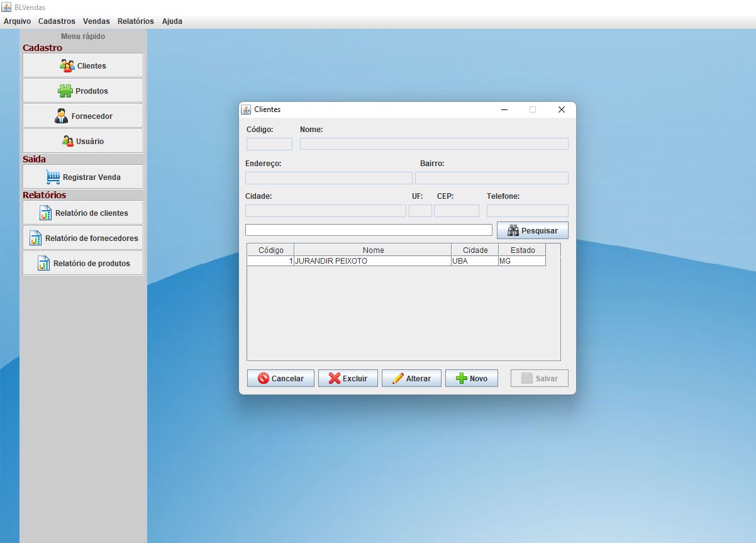Open the Cadastros menu
756x543 pixels.
pyautogui.click(x=57, y=21)
